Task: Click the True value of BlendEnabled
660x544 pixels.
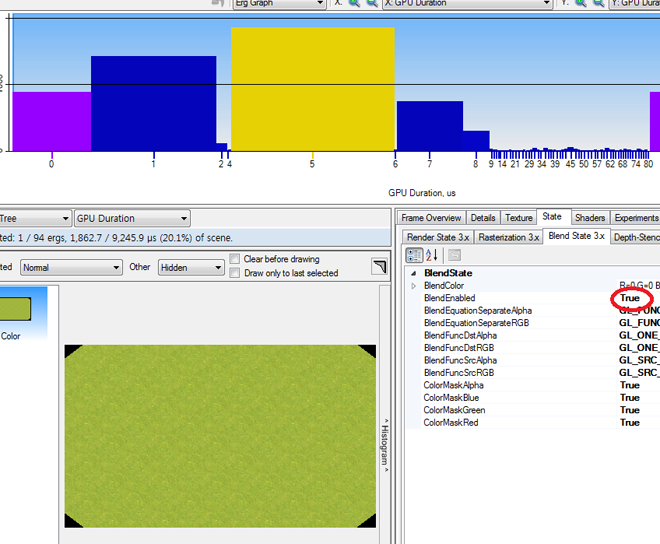Action: pyautogui.click(x=630, y=298)
